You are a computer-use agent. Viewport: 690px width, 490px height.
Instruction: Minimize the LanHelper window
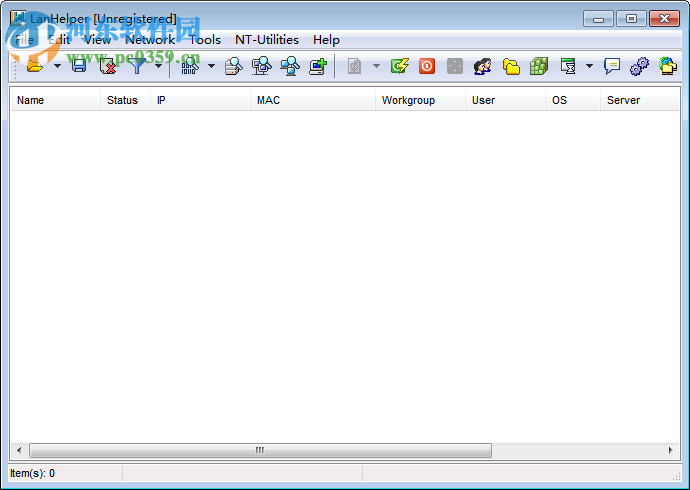coord(598,19)
